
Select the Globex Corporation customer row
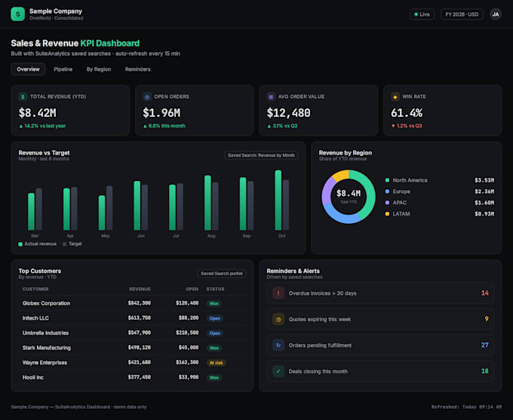[132, 303]
